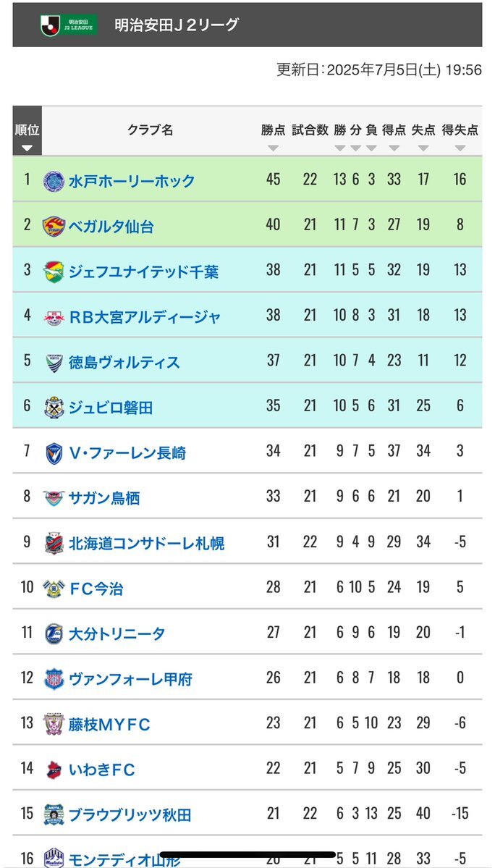Sort by 順位 rank column arrow

pos(27,148)
